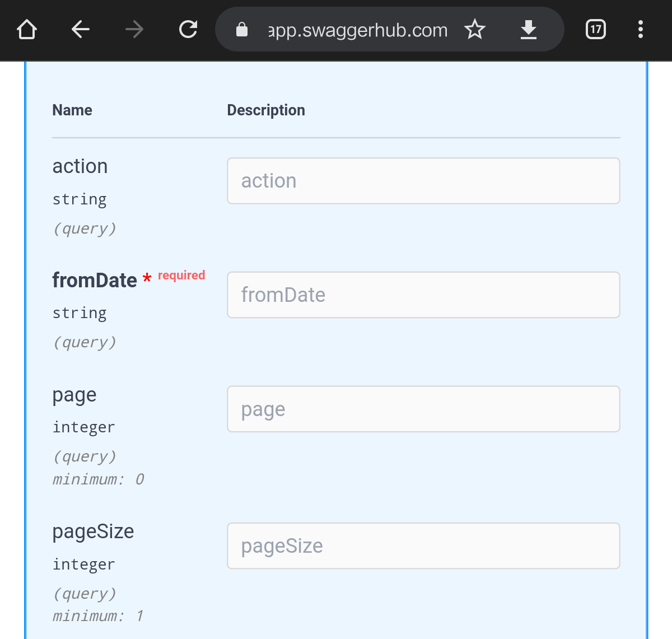View site security via the lock icon

(242, 29)
